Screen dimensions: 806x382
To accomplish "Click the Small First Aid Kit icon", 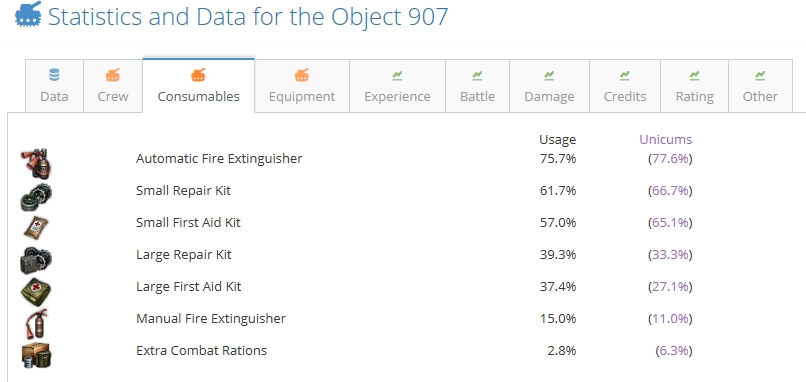I will click(36, 227).
